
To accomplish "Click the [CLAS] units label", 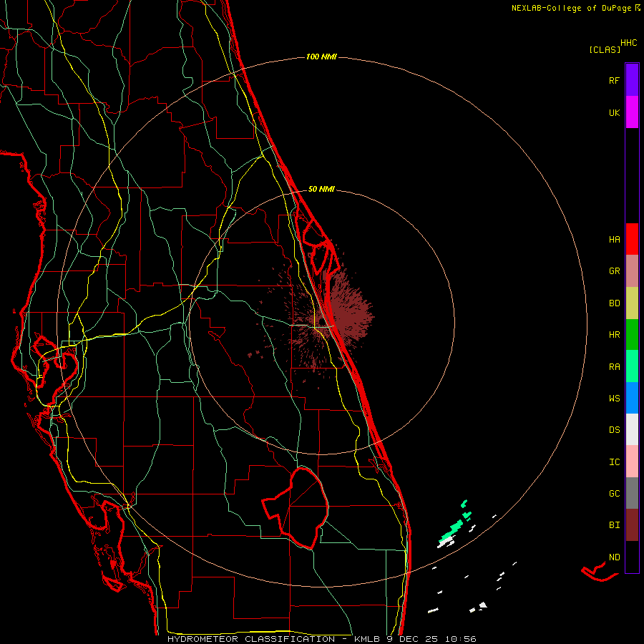I will point(605,49).
